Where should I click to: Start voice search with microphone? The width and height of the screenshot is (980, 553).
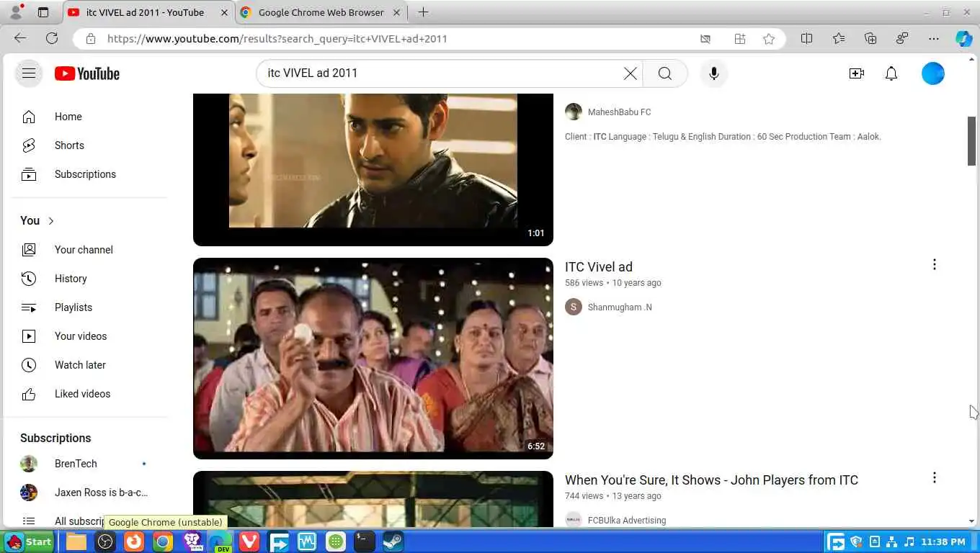713,73
